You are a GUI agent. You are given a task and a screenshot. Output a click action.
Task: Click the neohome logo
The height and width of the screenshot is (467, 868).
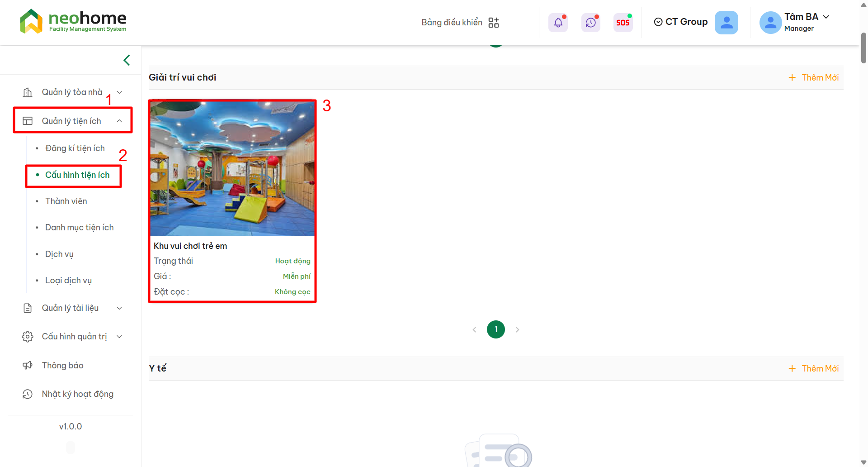pos(73,21)
